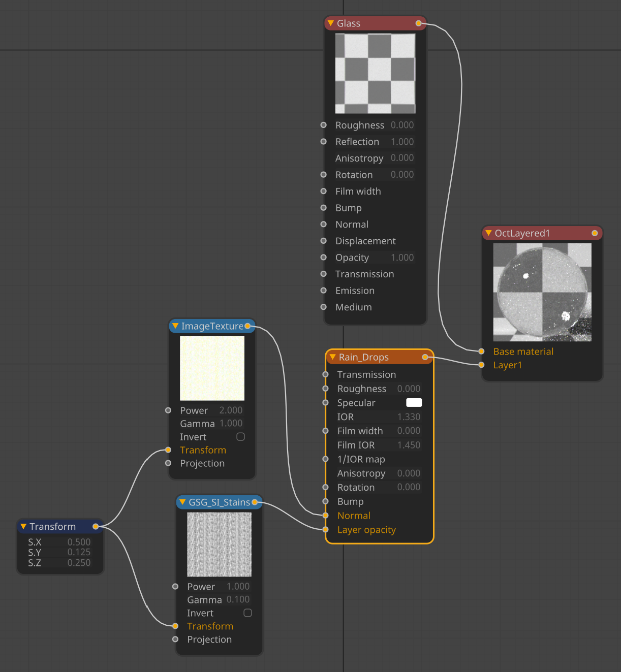Select the S.X value on Transform node
This screenshot has height=672, width=621.
tap(79, 542)
